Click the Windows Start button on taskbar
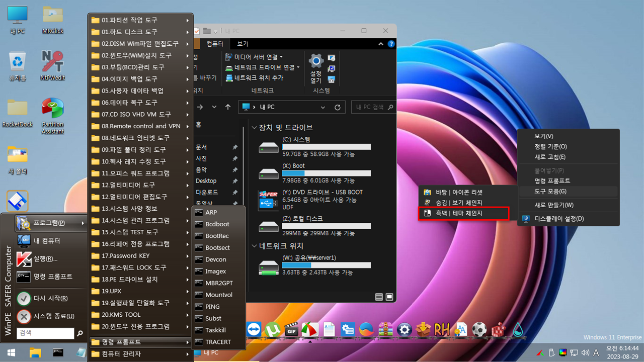The width and height of the screenshot is (644, 362). 11,352
